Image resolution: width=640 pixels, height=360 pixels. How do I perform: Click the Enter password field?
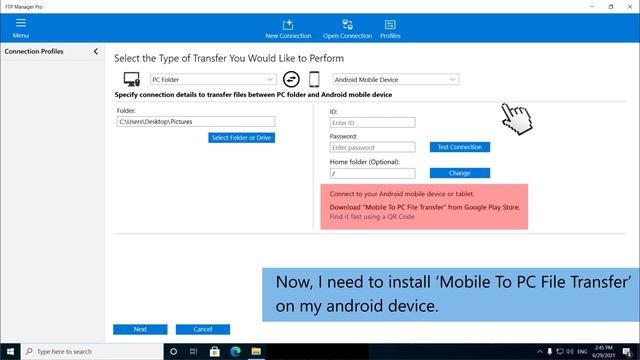coord(372,147)
